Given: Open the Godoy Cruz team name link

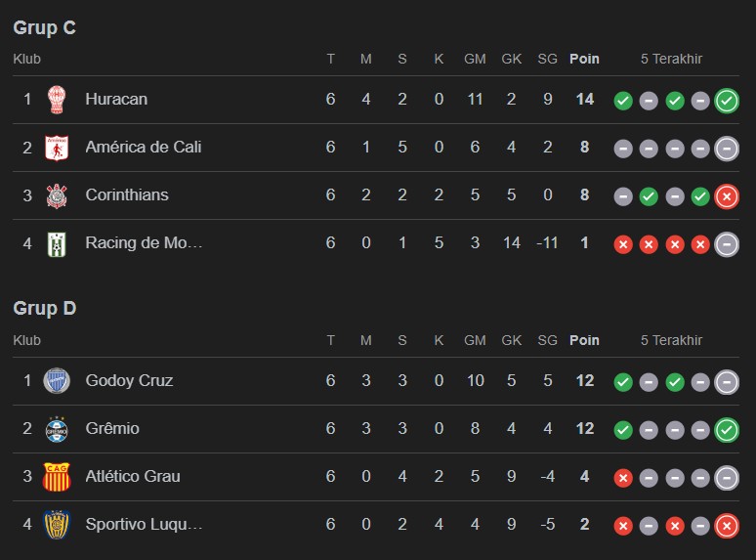Looking at the screenshot, I should click(129, 380).
